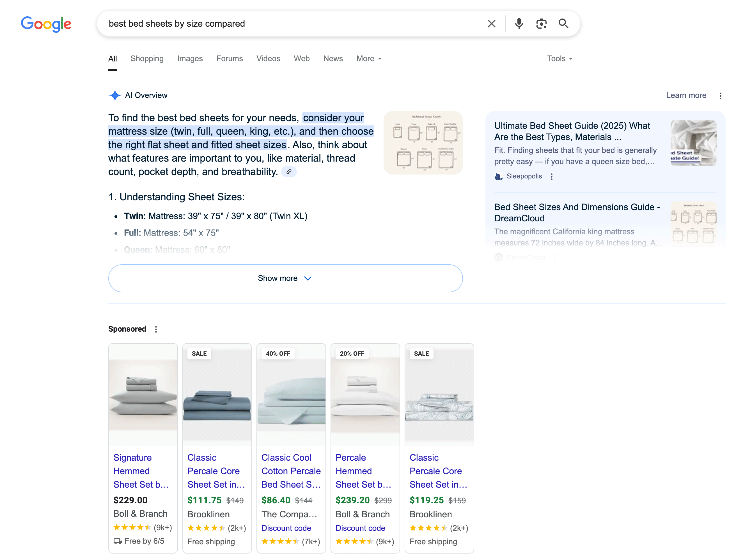Open Sponsored section three-dot info menu
743x560 pixels.
(156, 329)
